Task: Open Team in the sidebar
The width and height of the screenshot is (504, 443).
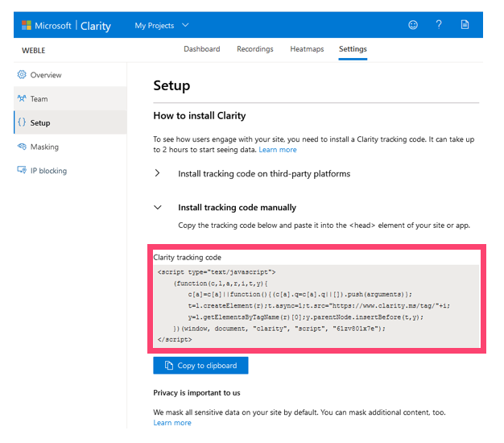Action: [70, 99]
